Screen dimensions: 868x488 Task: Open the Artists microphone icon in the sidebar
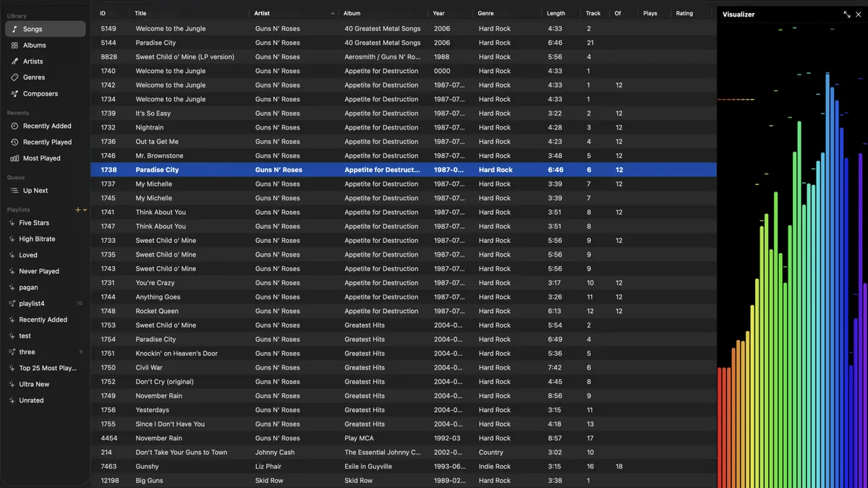click(14, 61)
